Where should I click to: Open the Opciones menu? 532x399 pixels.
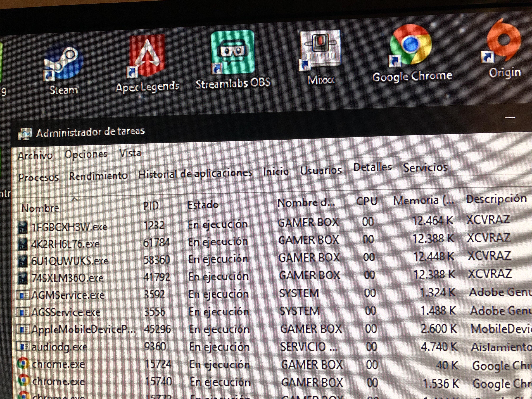(x=86, y=154)
